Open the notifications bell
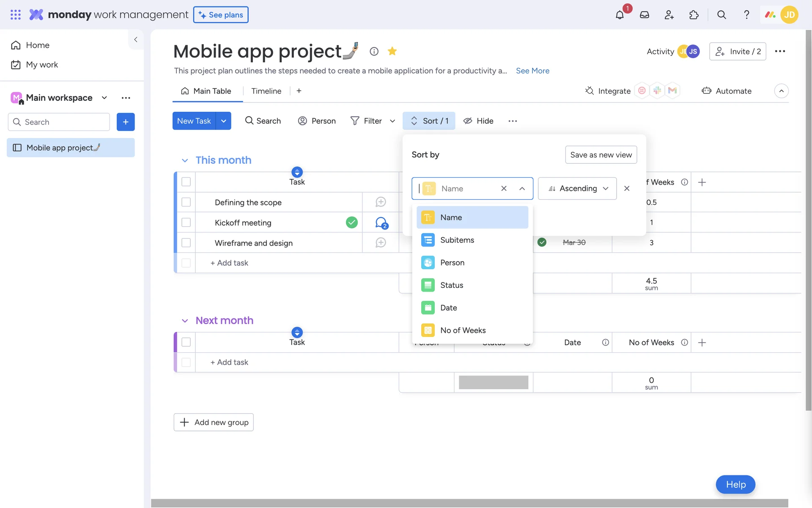 pos(620,15)
